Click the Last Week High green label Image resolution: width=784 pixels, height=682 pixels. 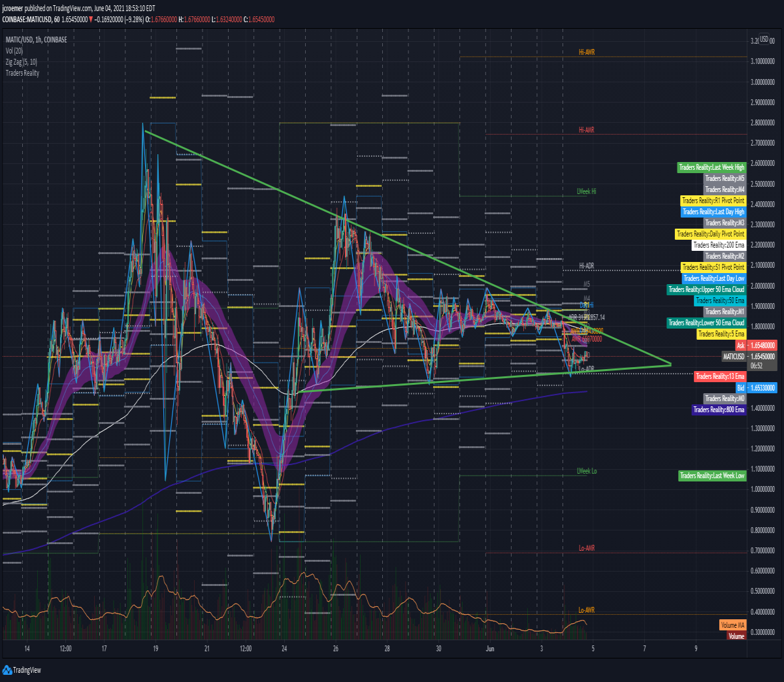tap(711, 167)
